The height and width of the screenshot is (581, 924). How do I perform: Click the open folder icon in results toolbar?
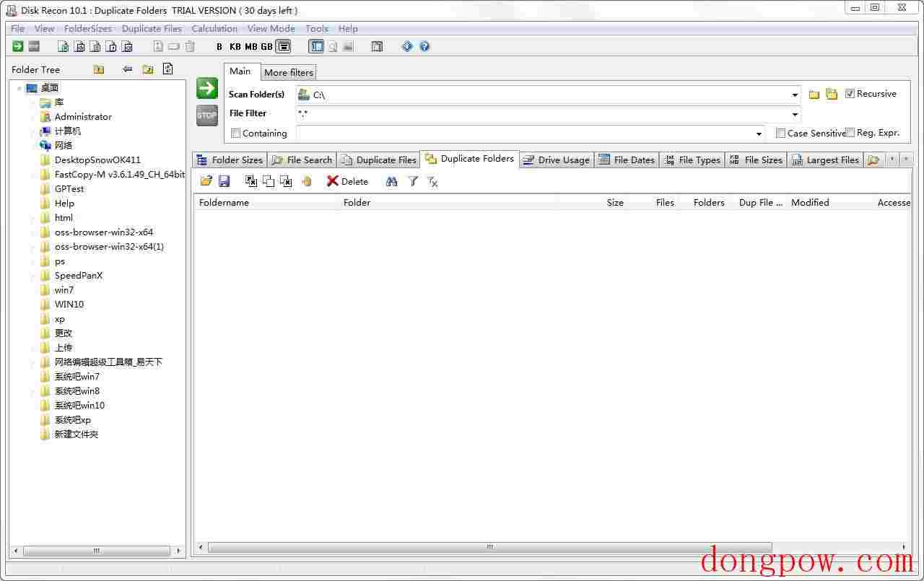[206, 181]
